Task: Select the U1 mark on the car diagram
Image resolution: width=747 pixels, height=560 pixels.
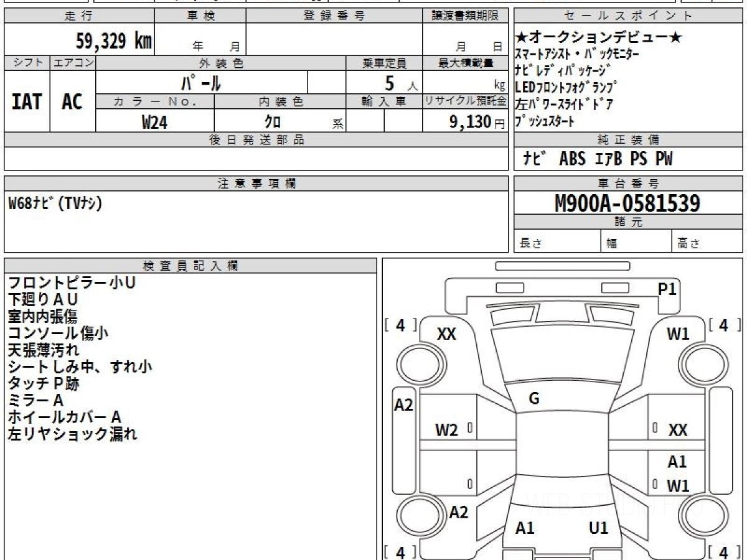Action: coord(598,528)
